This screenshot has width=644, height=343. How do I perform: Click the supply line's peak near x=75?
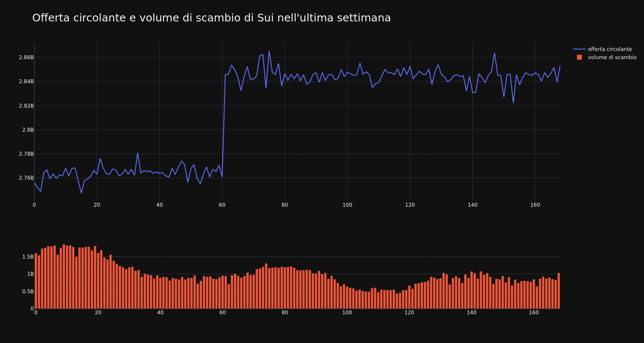[x=269, y=51]
